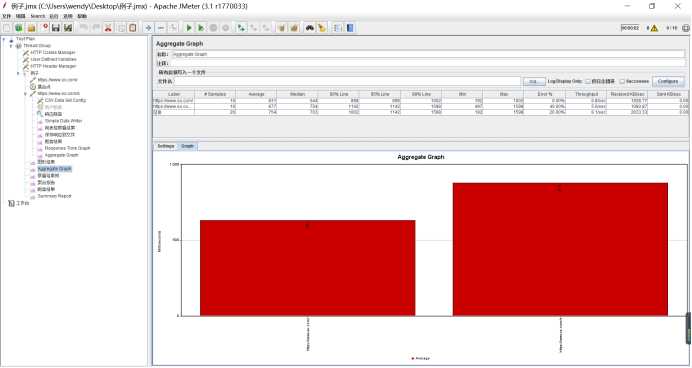Screen dimensions: 692x368
Task: Open the 选项 menu
Action: coord(68,16)
